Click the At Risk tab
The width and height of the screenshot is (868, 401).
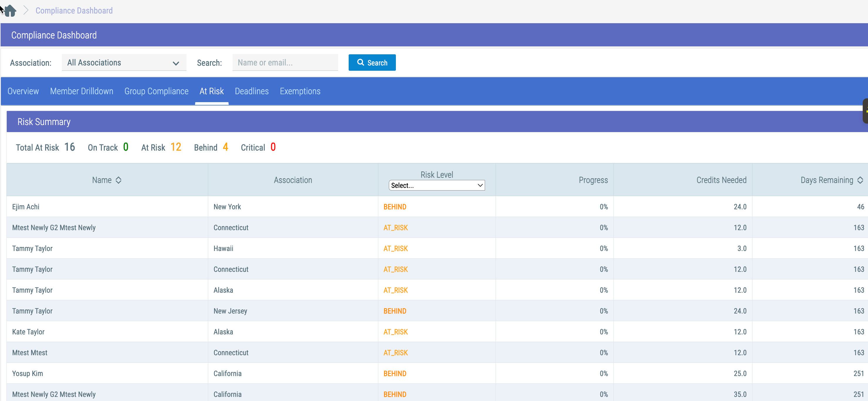pyautogui.click(x=212, y=91)
